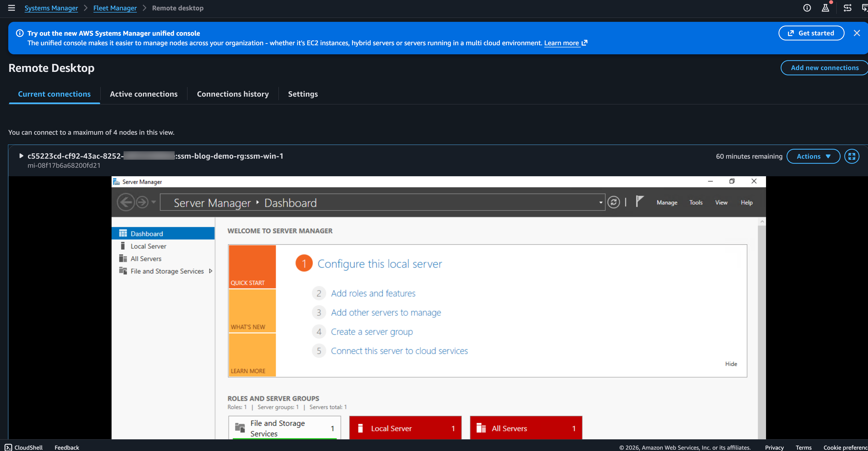
Task: Open the Actions dropdown for ssm-win-1
Action: click(813, 156)
